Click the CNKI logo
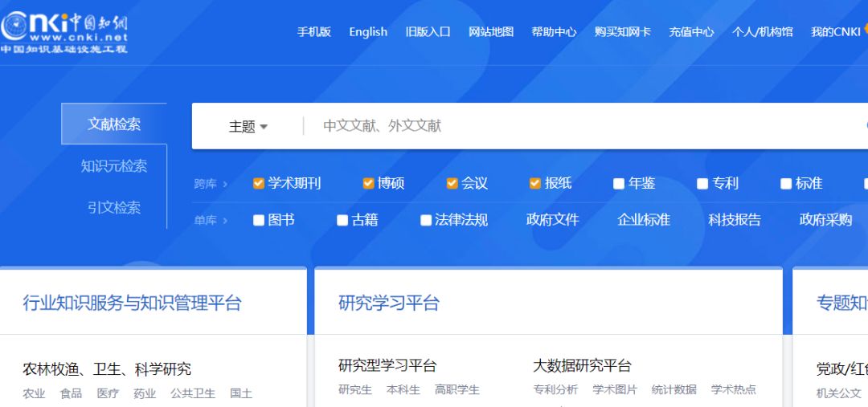Viewport: 868px width, 407px height. [64, 32]
